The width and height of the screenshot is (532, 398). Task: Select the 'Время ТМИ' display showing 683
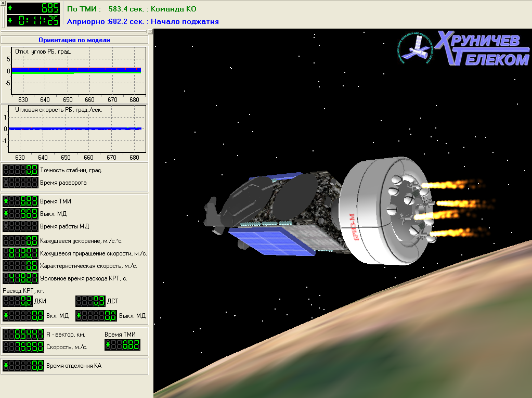(21, 201)
